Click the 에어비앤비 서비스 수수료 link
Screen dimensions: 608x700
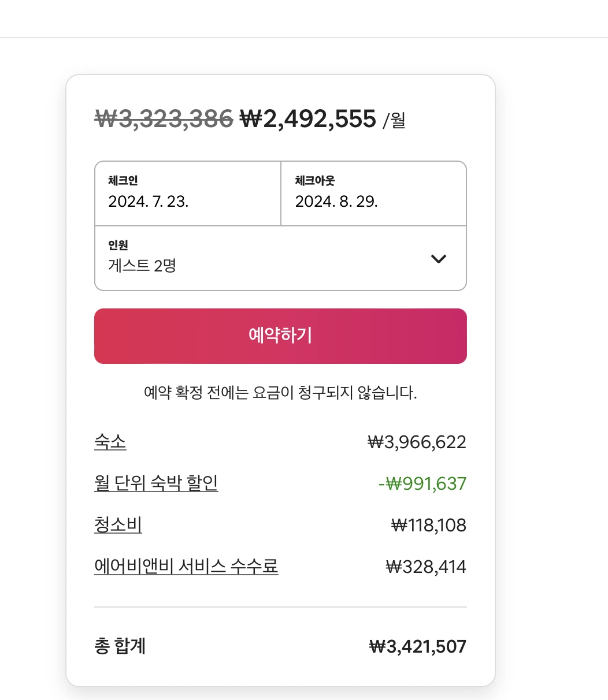186,566
